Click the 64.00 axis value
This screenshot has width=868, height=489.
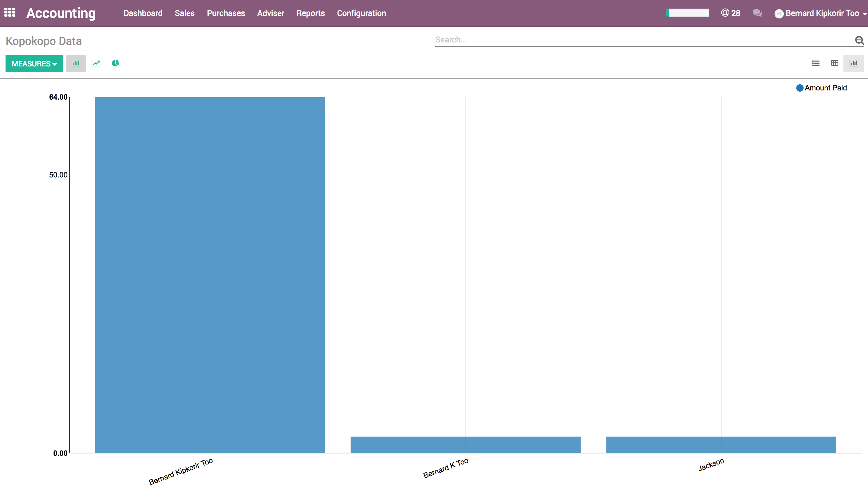pos(58,97)
